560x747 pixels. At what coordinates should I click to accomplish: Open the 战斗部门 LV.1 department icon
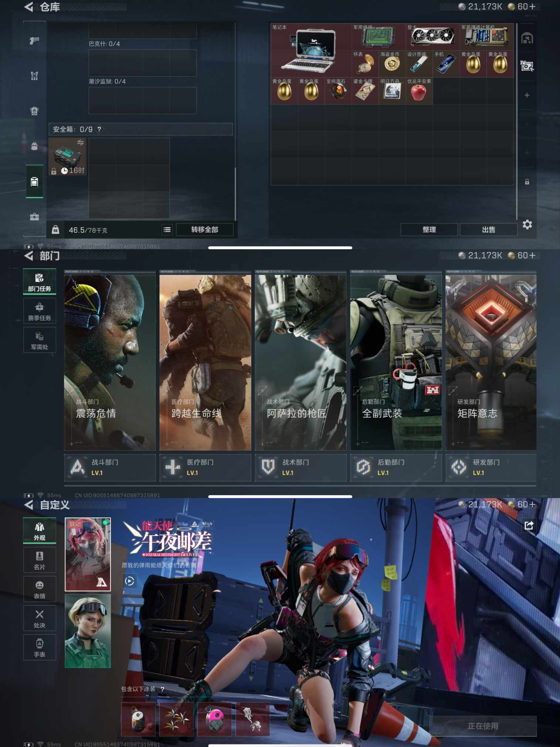[77, 467]
